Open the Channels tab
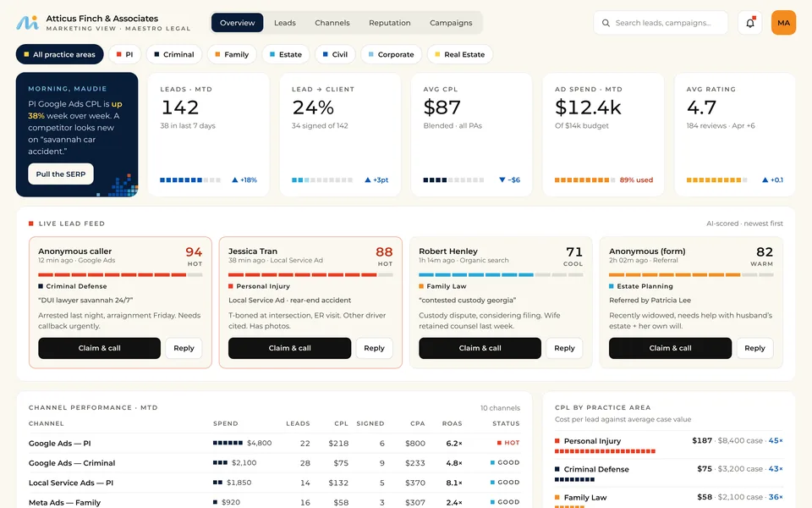The width and height of the screenshot is (812, 508). coord(332,23)
